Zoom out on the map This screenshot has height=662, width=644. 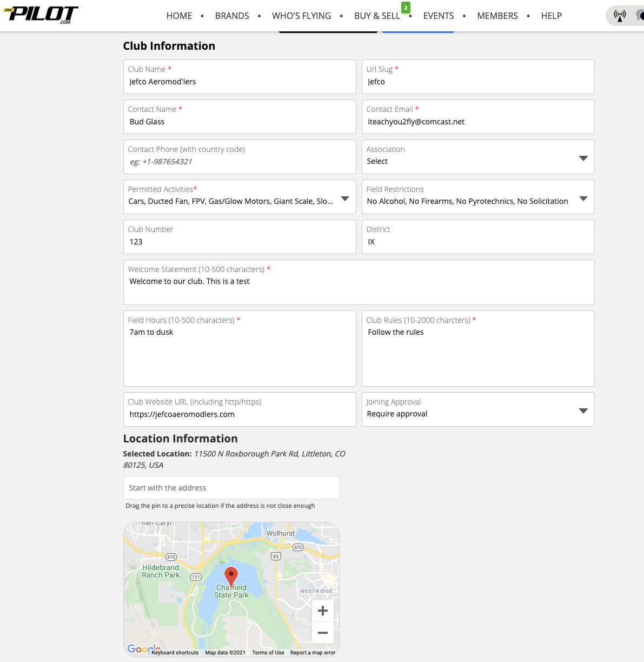[323, 632]
